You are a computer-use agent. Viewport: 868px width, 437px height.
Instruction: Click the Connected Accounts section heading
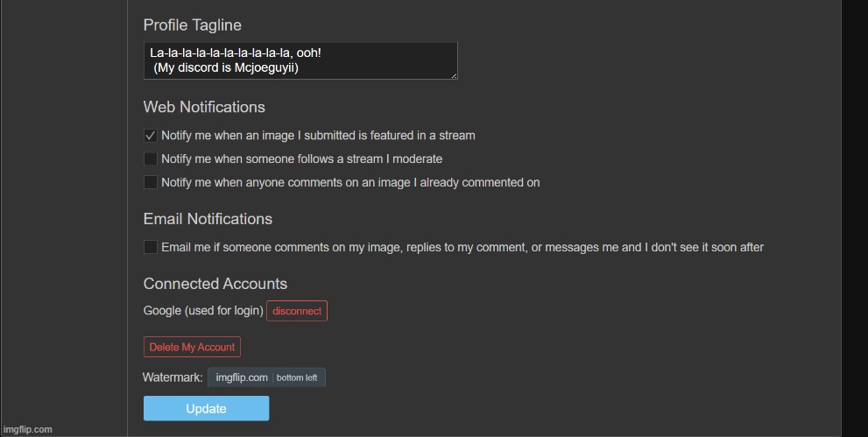(215, 284)
